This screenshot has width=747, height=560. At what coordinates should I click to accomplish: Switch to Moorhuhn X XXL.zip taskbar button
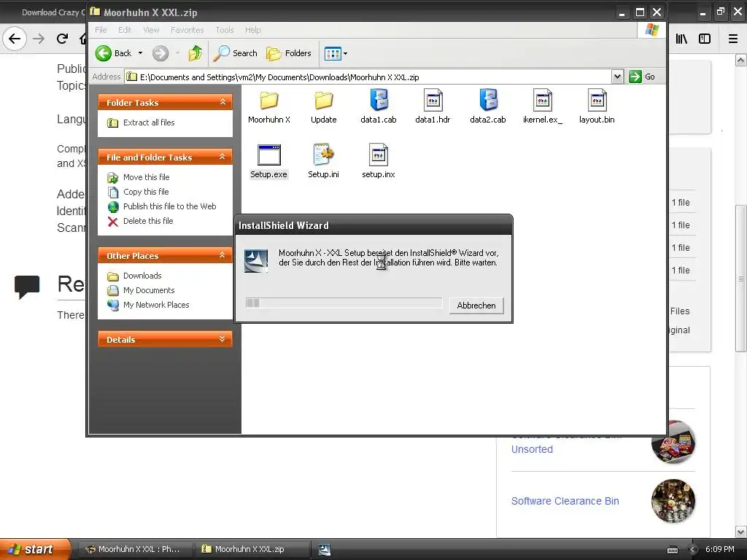click(252, 549)
